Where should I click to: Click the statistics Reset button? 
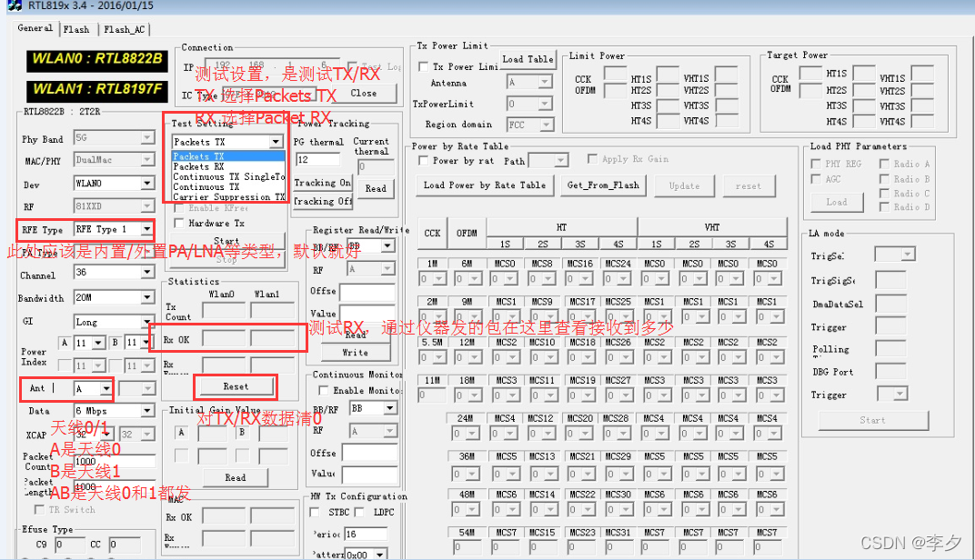[x=236, y=386]
